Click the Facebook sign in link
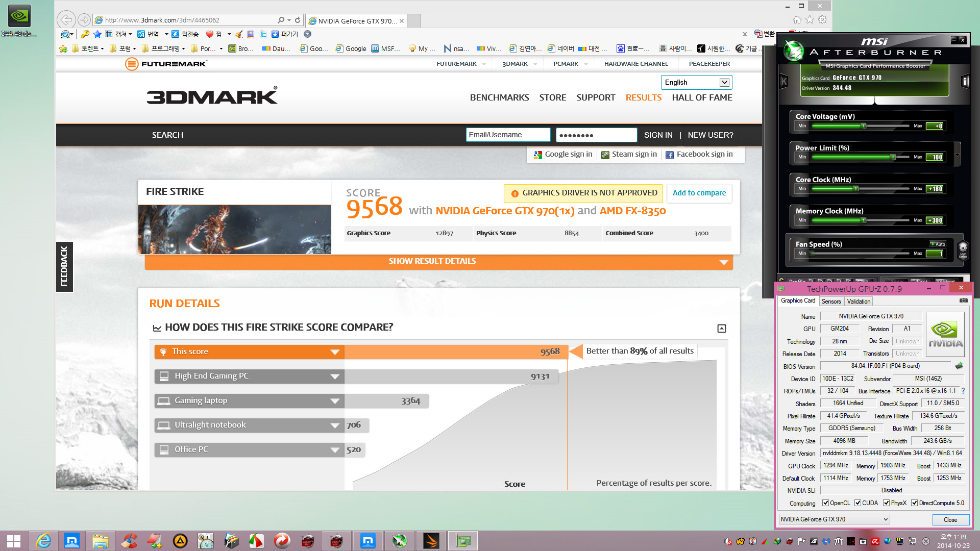The width and height of the screenshot is (980, 551). 699,155
